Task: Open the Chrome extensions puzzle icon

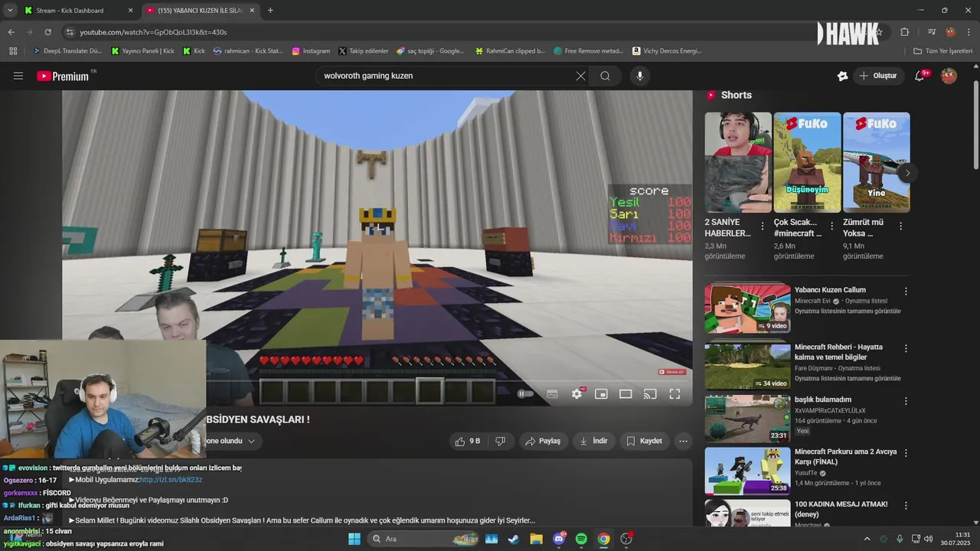Action: pos(904,32)
